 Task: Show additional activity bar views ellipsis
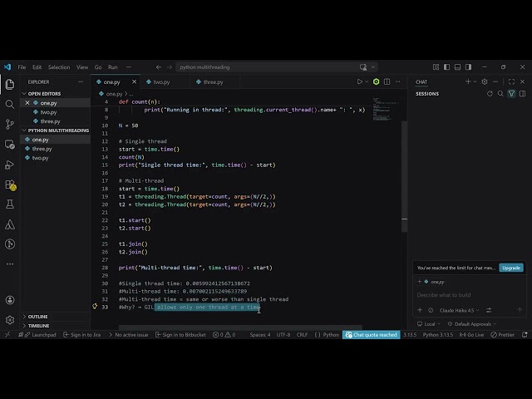pos(10,264)
